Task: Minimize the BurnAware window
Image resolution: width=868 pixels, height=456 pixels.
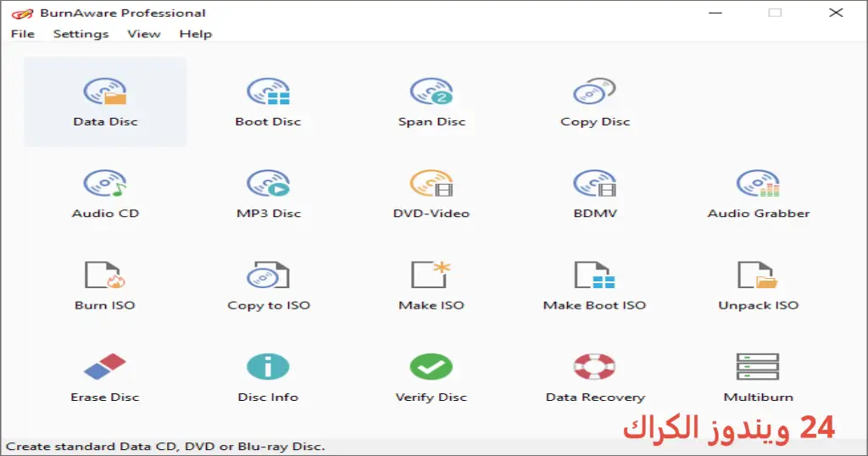Action: click(x=715, y=13)
